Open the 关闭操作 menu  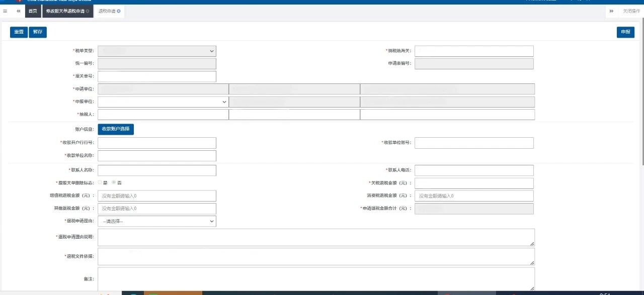[631, 11]
